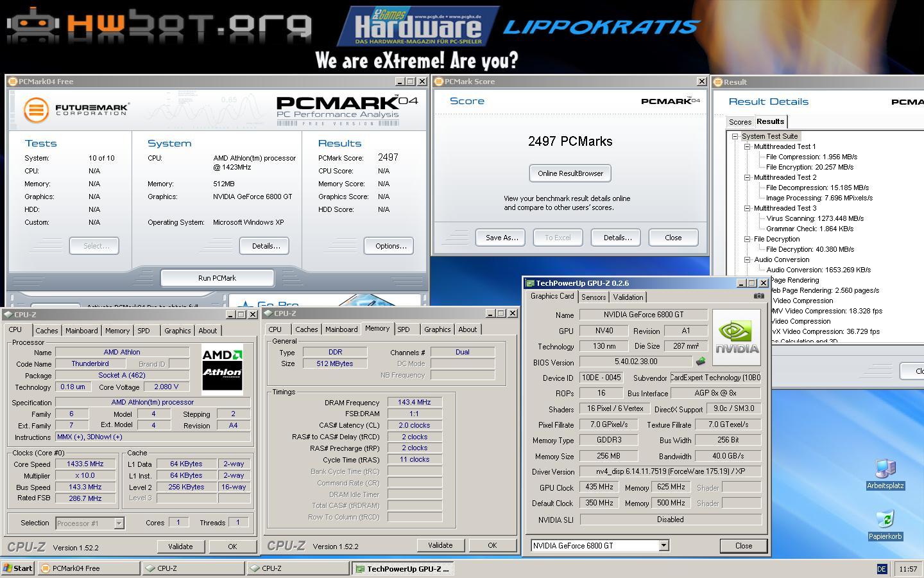Switch to Validation tab in GPU-Z

point(628,297)
